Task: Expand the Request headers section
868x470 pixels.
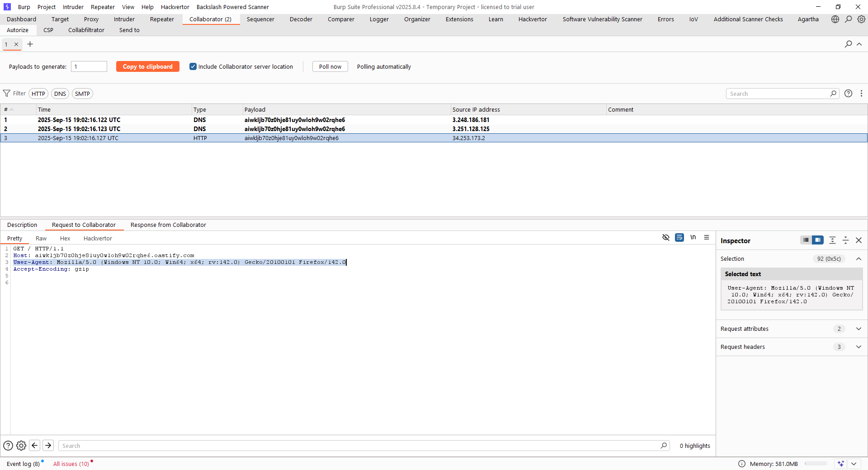Action: pos(859,347)
